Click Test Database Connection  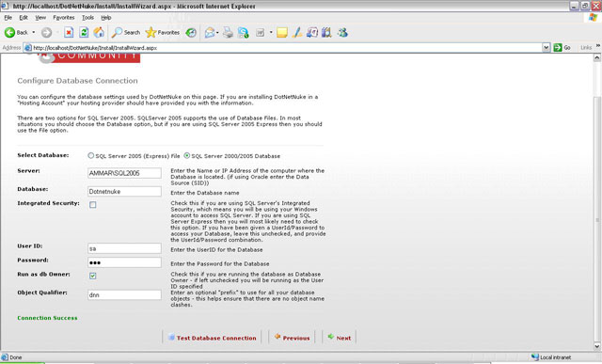tap(213, 338)
